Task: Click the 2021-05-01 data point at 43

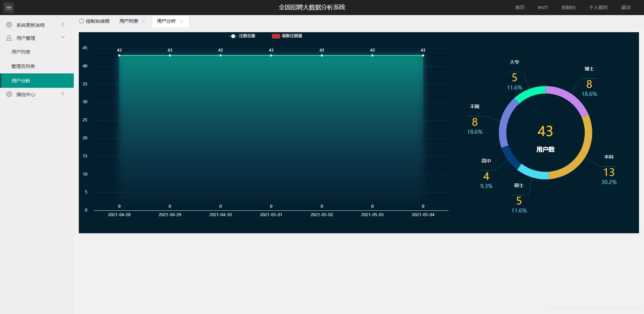Action: [271, 55]
